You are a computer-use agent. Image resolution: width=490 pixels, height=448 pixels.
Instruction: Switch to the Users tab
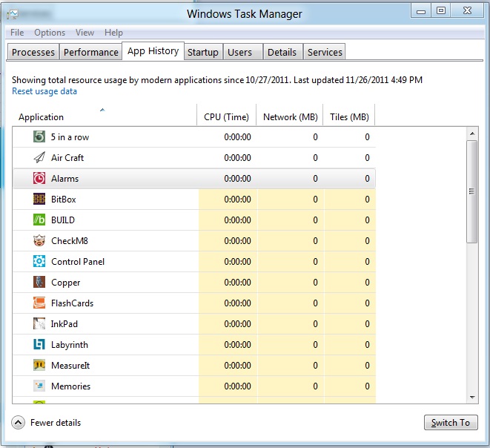243,52
